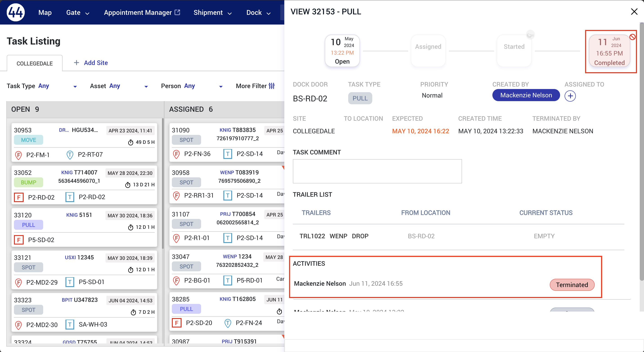This screenshot has width=644, height=352.
Task: Click the from pin icon for P2-R1-01
Action: point(176,238)
